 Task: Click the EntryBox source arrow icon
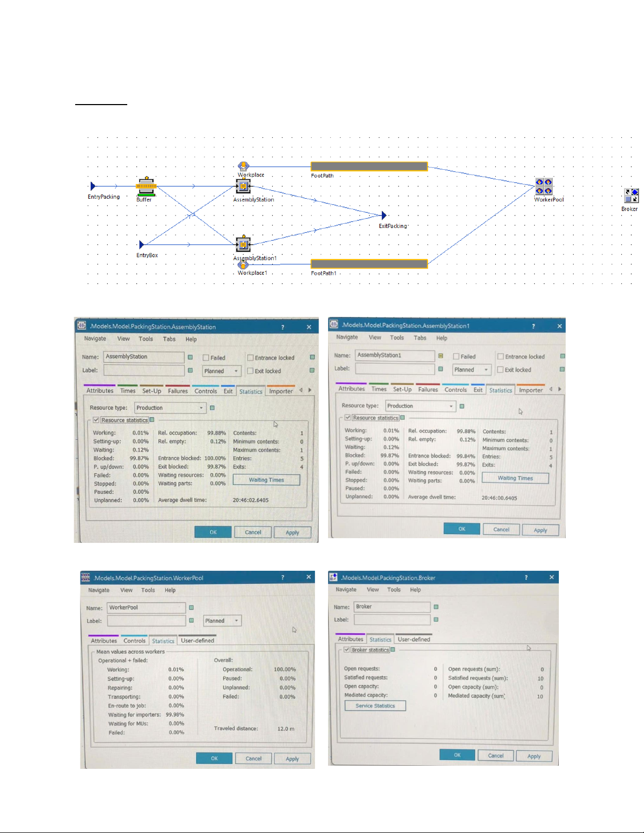click(x=141, y=245)
